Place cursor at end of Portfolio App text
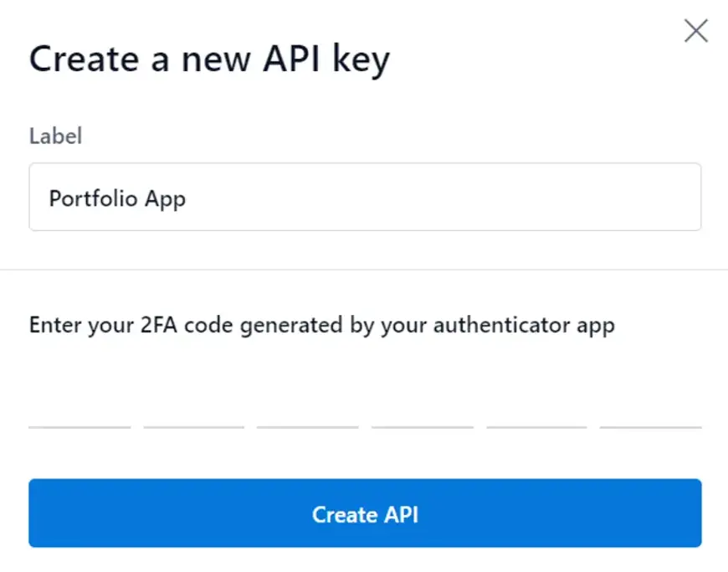Viewport: 728px width, 572px height. pyautogui.click(x=186, y=198)
